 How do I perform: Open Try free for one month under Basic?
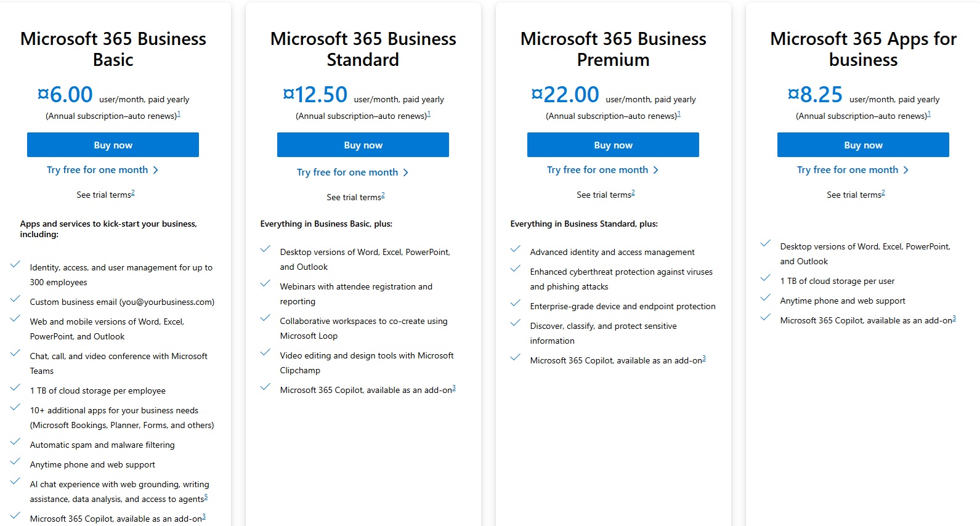[x=97, y=170]
